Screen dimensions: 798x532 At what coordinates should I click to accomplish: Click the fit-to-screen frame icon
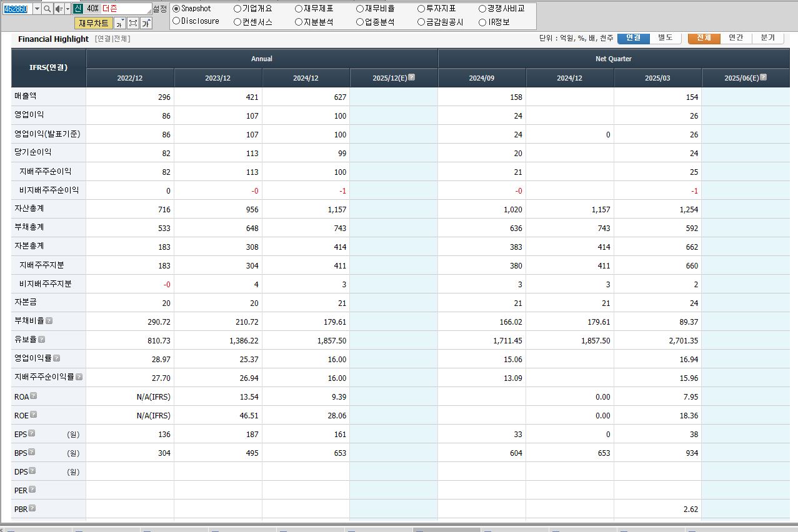(x=133, y=23)
